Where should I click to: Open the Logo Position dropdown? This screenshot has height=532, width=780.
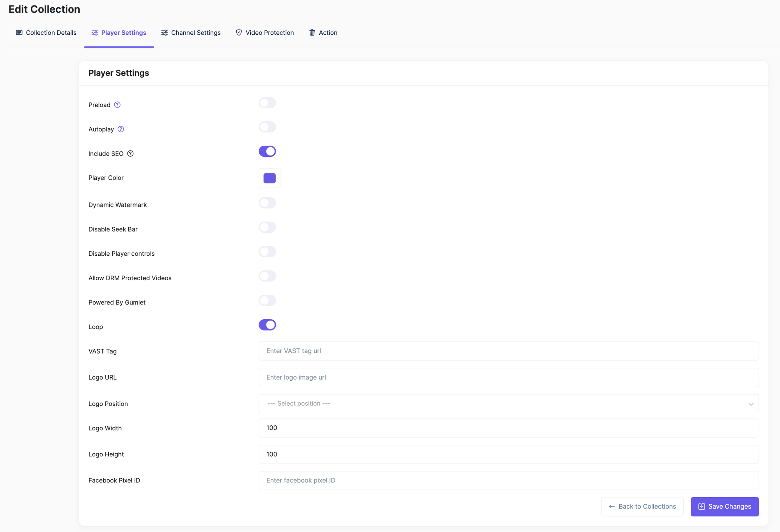coord(508,403)
